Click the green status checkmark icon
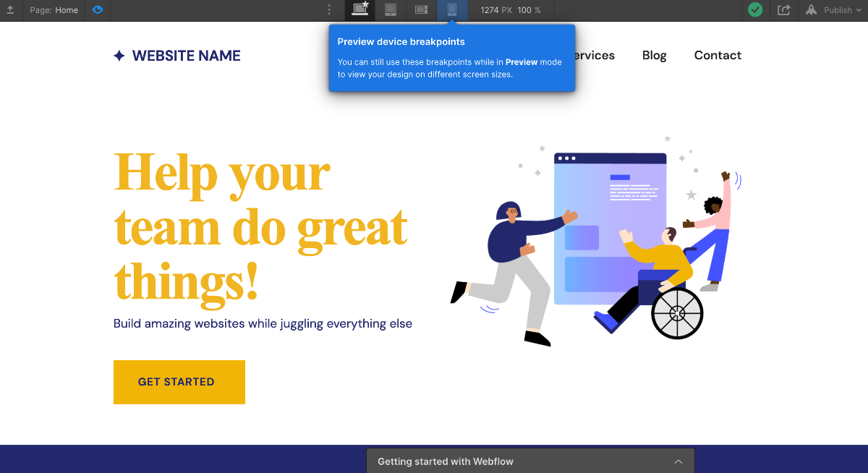Image resolution: width=868 pixels, height=473 pixels. coord(755,10)
